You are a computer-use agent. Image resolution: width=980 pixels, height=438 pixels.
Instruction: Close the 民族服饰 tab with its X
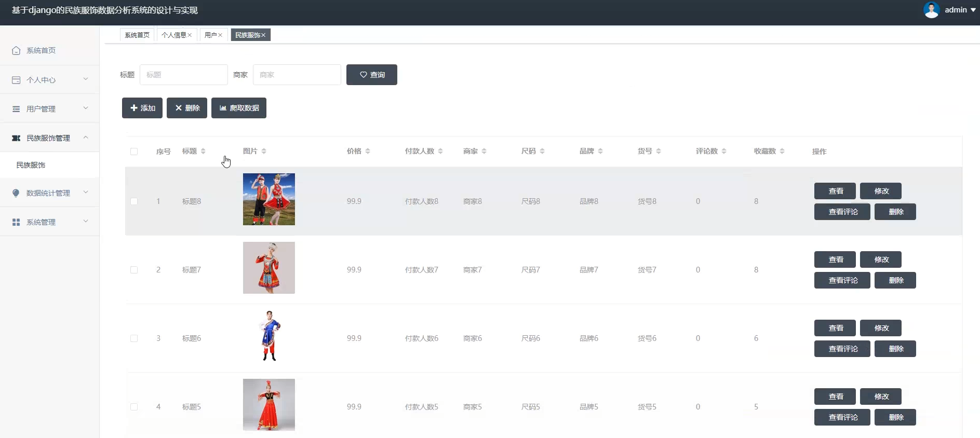[263, 35]
